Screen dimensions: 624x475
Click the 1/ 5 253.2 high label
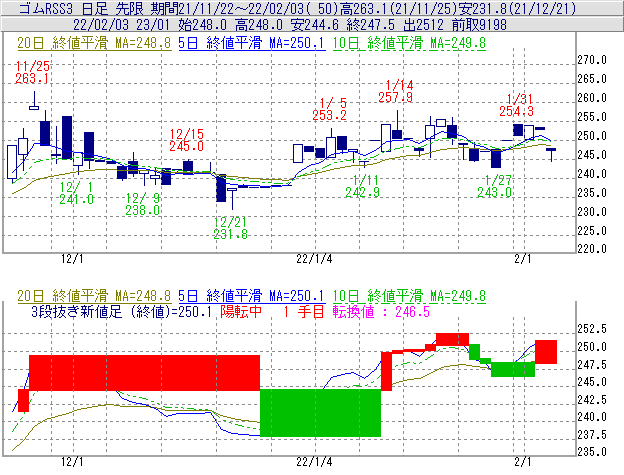click(329, 109)
